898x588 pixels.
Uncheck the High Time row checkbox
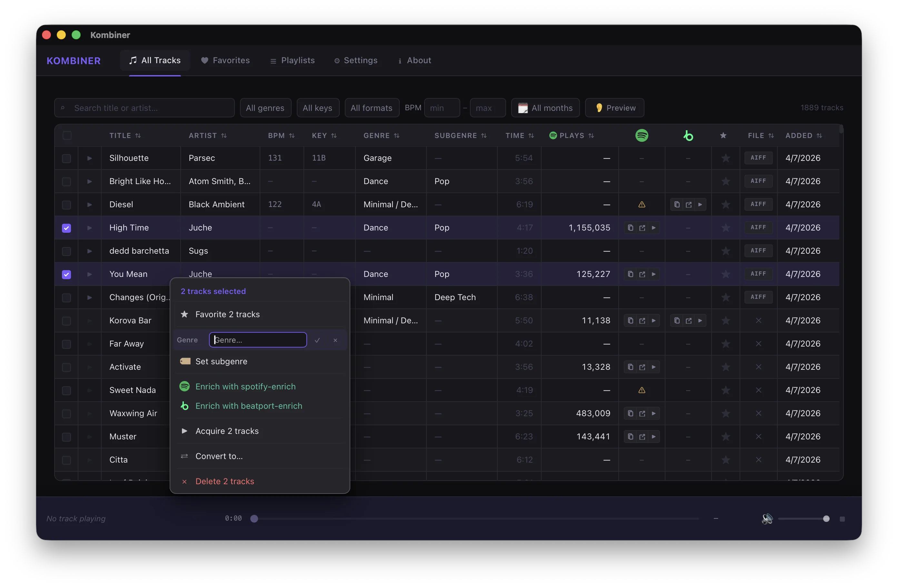pos(66,228)
